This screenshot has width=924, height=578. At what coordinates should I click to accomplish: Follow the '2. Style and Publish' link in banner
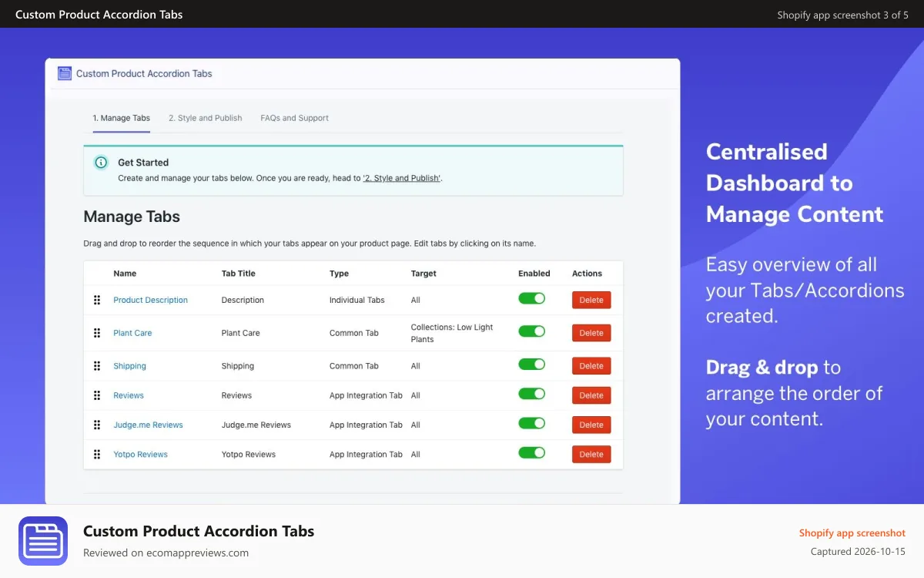click(402, 178)
